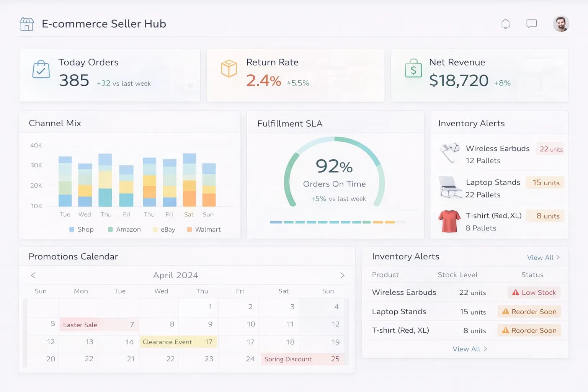The image size is (588, 392).
Task: Open the messages chat icon
Action: (x=531, y=24)
